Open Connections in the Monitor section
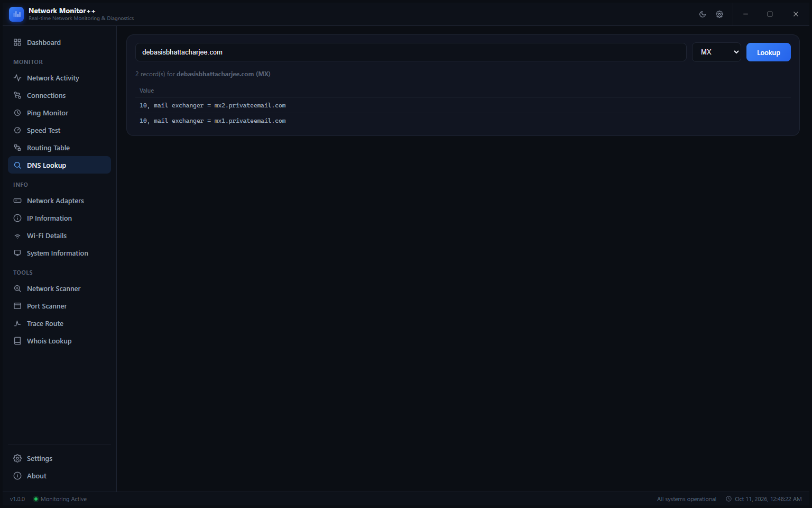 pyautogui.click(x=59, y=95)
